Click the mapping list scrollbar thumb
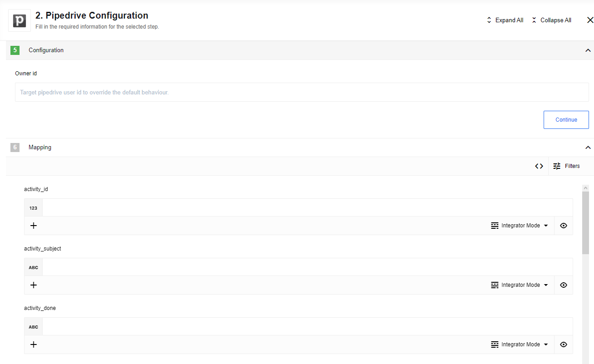594x364 pixels. click(x=585, y=222)
